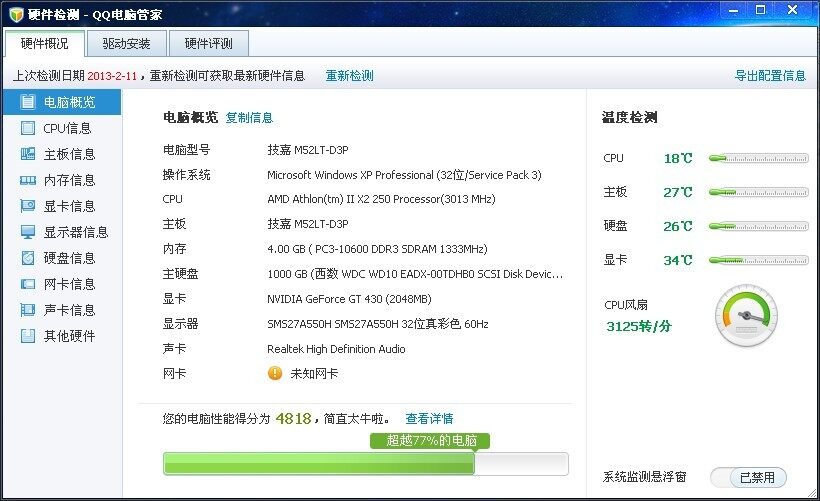Click the performance score 4818

[x=293, y=419]
